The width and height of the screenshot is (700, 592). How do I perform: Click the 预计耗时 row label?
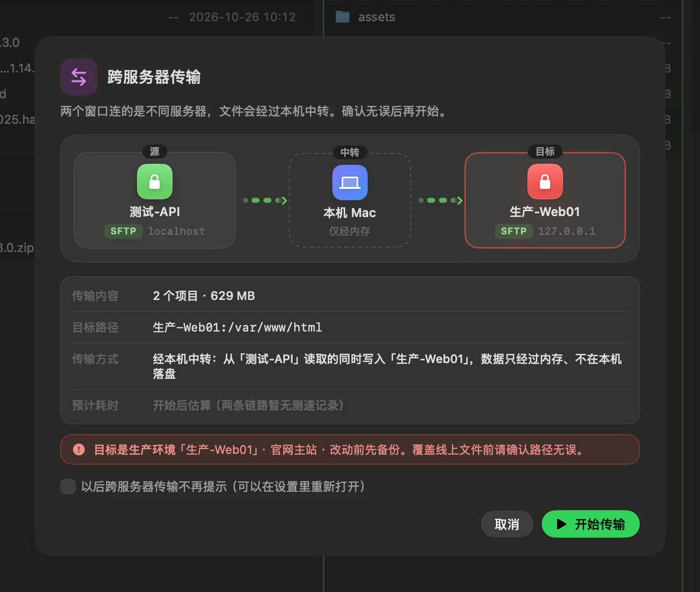click(95, 405)
